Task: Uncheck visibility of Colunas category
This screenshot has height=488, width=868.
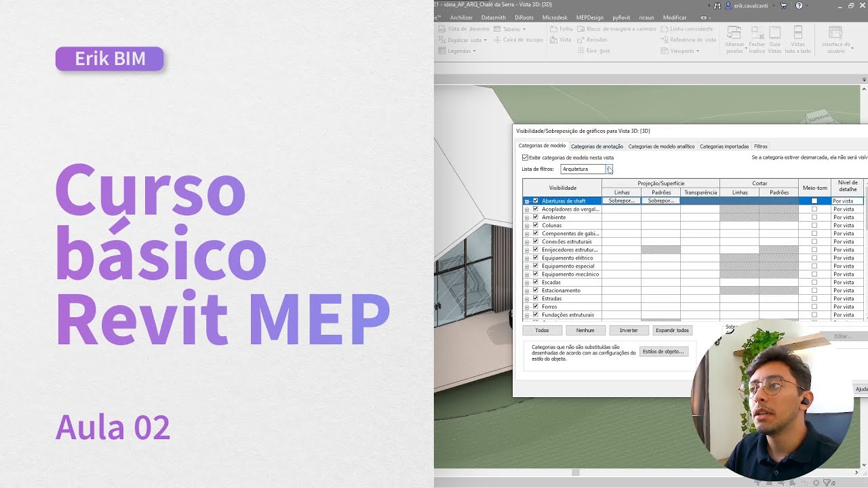Action: coord(536,225)
